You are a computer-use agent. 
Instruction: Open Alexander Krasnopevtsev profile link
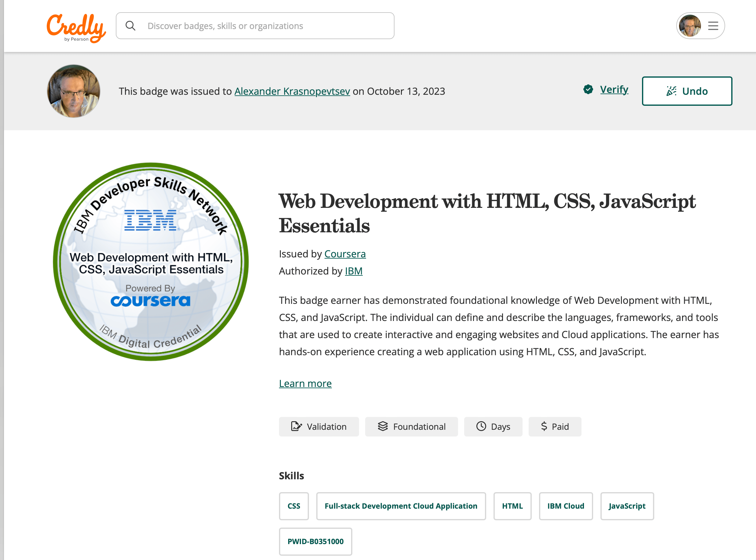292,91
